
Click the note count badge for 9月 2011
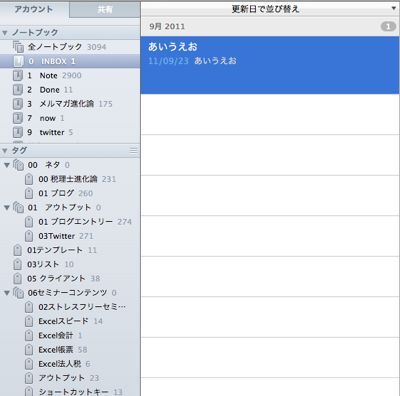pyautogui.click(x=388, y=26)
